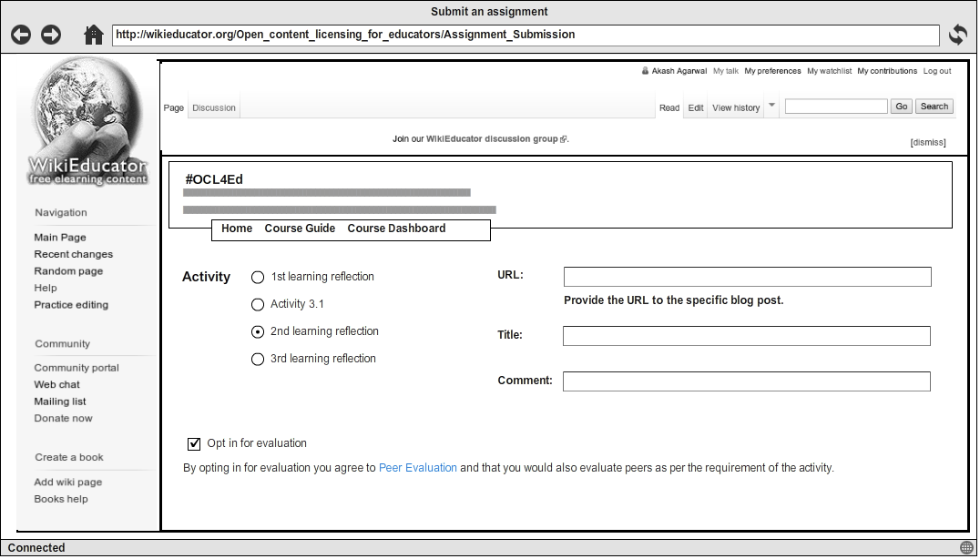The height and width of the screenshot is (559, 980).
Task: Dismiss the discussion group notice
Action: click(928, 142)
